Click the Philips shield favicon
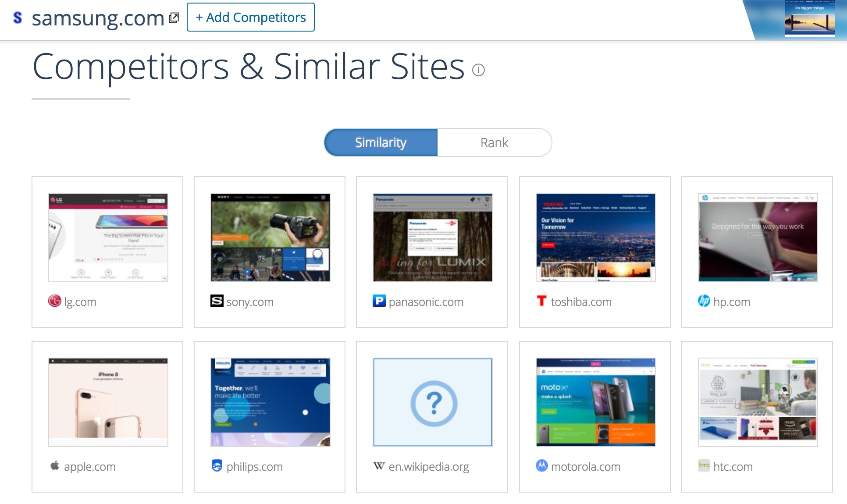The height and width of the screenshot is (504, 847). pyautogui.click(x=217, y=465)
